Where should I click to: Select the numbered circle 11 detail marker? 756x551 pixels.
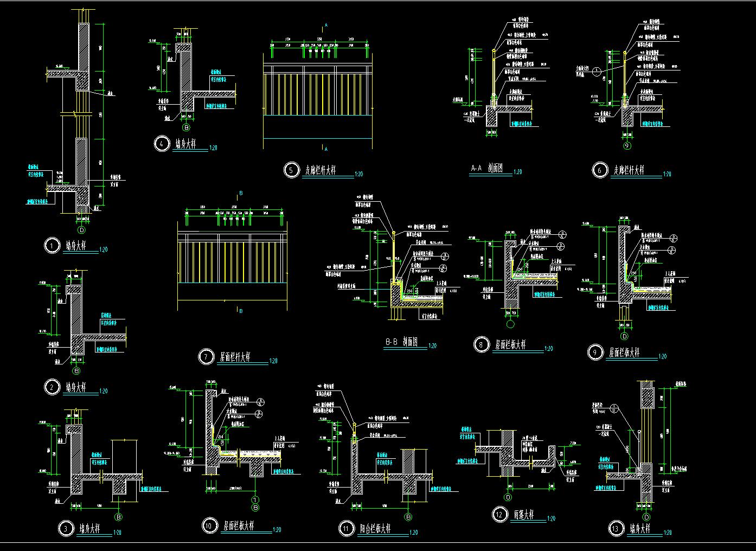[x=346, y=529]
